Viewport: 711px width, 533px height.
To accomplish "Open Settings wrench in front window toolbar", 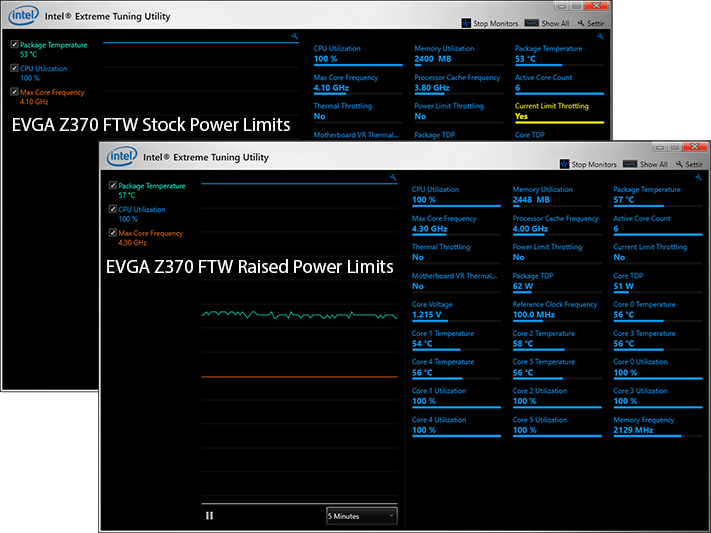I will coord(679,164).
